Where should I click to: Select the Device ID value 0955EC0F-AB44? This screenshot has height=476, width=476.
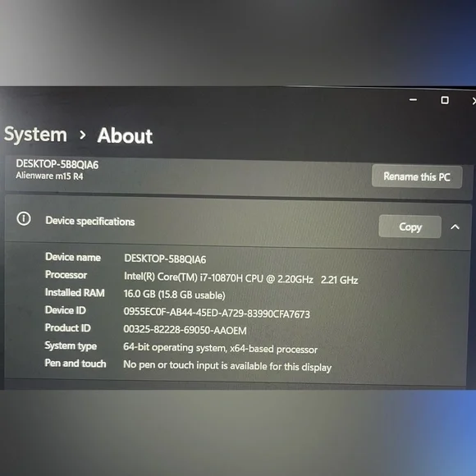(x=217, y=313)
